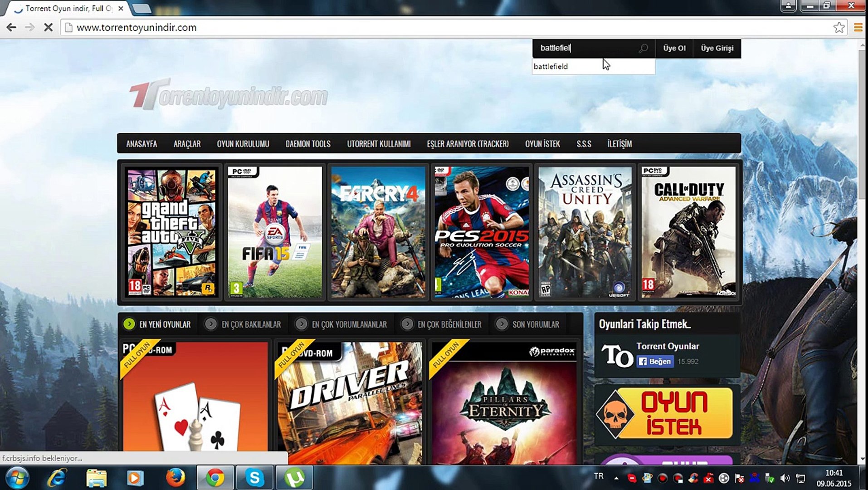Screen dimensions: 868x490
Task: Select DAEMON TOOLS in the navigation bar
Action: click(308, 144)
